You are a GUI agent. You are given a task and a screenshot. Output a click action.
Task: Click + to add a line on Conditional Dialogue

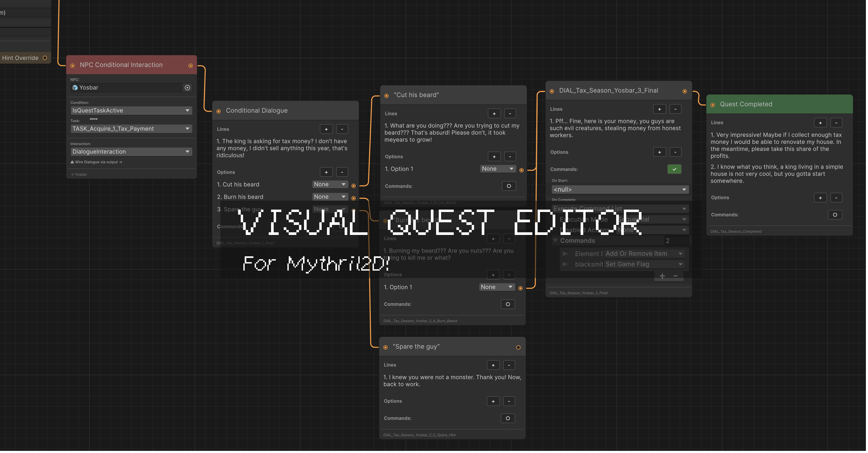coord(326,129)
